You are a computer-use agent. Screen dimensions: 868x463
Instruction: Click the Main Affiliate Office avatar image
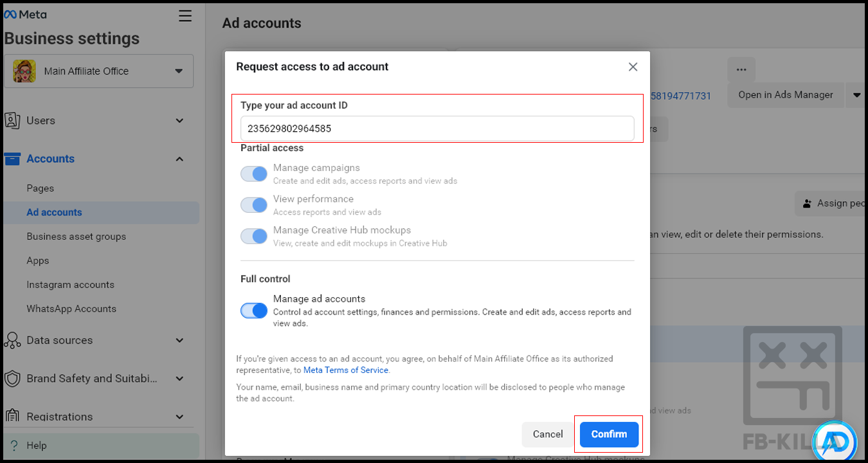pyautogui.click(x=24, y=71)
